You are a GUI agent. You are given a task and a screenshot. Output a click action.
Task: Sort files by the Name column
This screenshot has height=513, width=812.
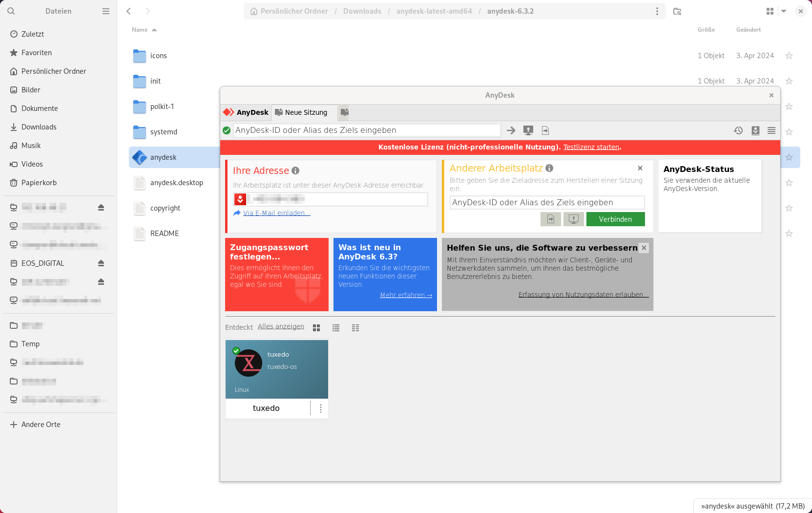(144, 30)
